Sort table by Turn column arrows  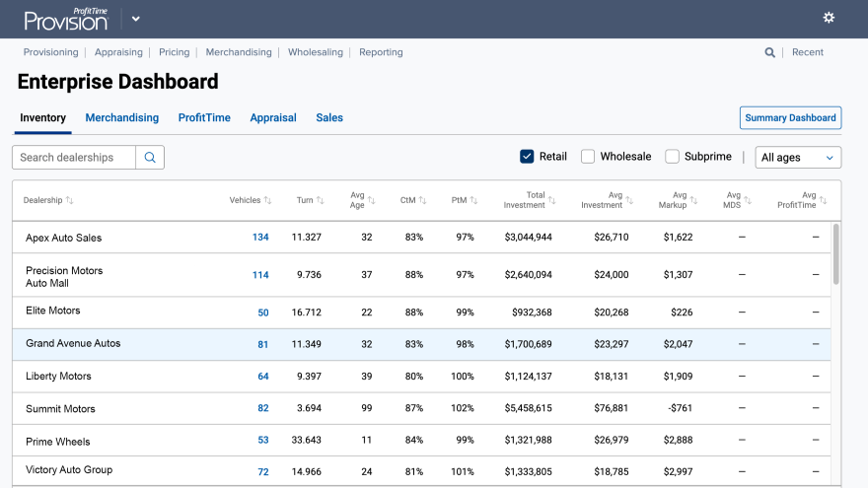click(x=321, y=200)
